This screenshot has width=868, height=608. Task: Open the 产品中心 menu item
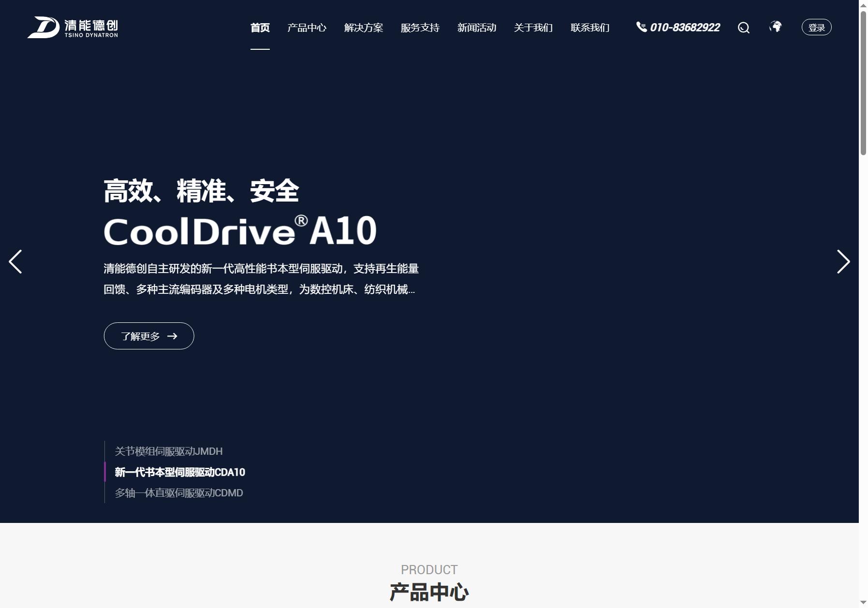307,28
